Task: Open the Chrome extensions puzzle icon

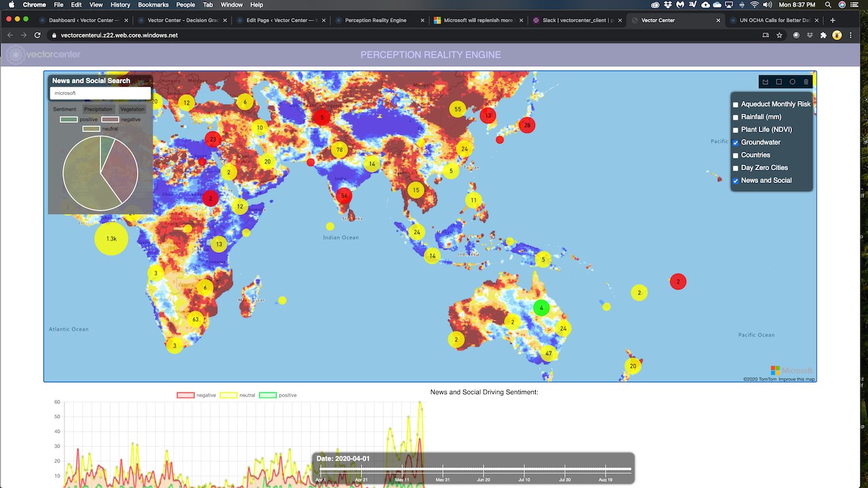Action: pos(823,35)
